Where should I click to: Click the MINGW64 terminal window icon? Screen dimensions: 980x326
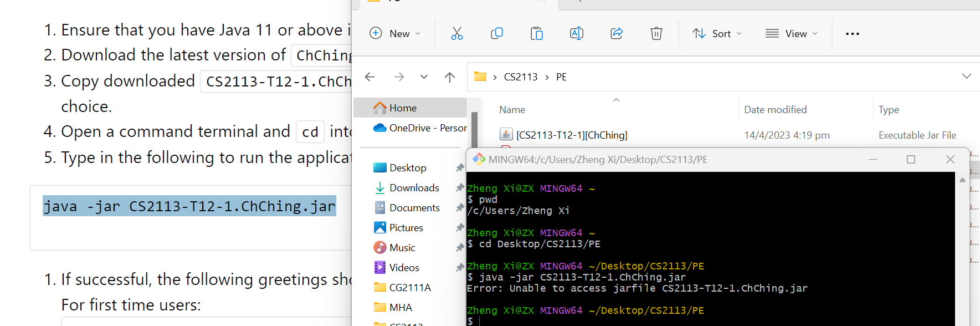pos(479,159)
